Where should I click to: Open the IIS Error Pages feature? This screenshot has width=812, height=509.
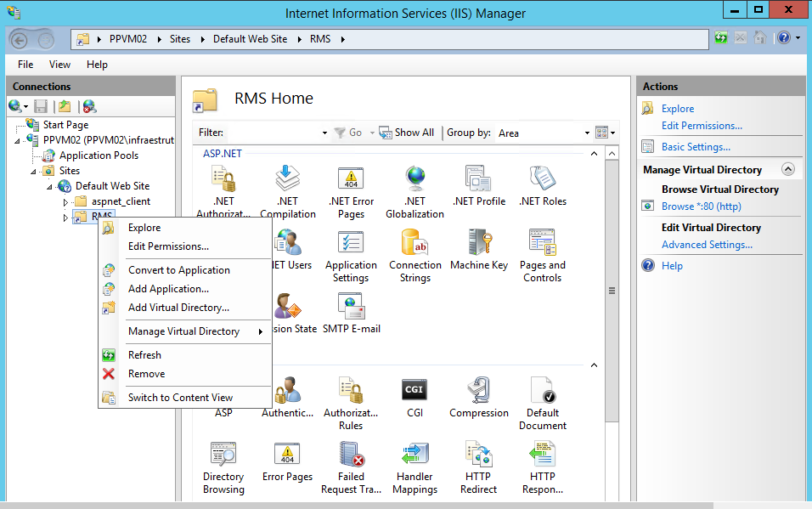point(287,461)
